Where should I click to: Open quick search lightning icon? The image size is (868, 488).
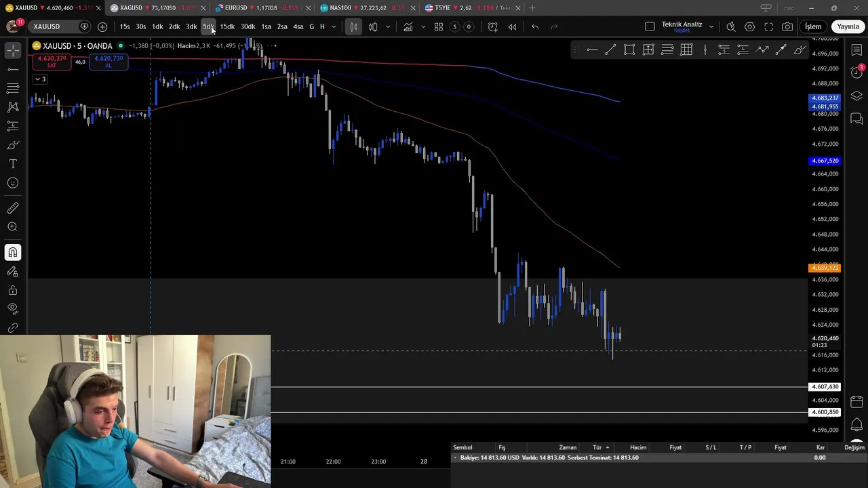[x=731, y=26]
